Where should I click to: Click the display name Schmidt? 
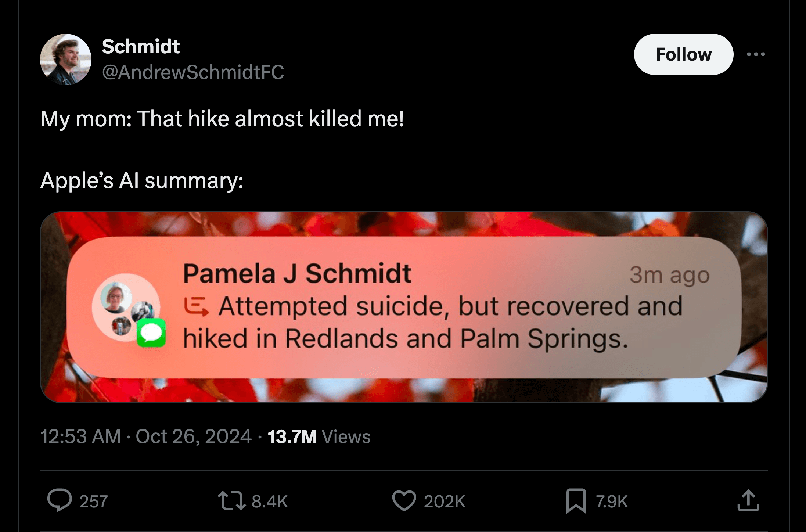point(140,46)
